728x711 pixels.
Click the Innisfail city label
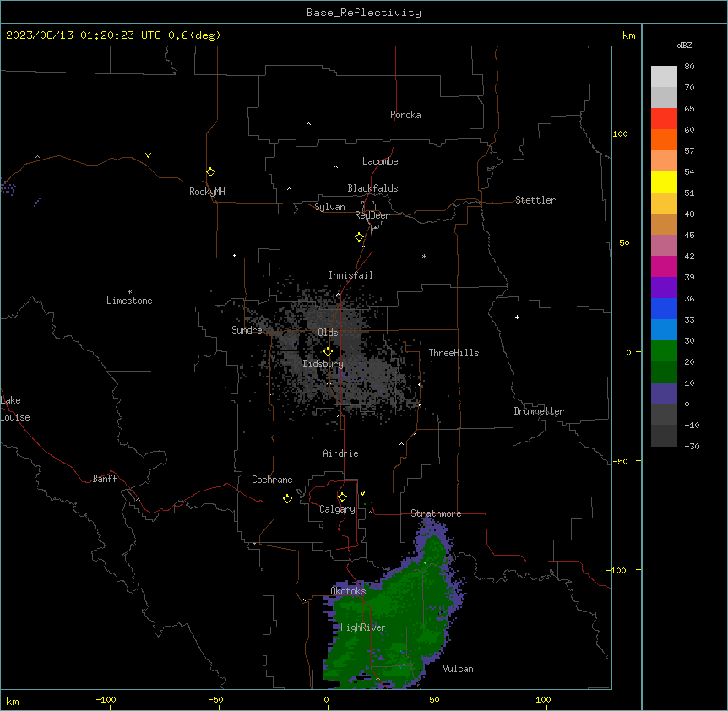click(x=350, y=275)
